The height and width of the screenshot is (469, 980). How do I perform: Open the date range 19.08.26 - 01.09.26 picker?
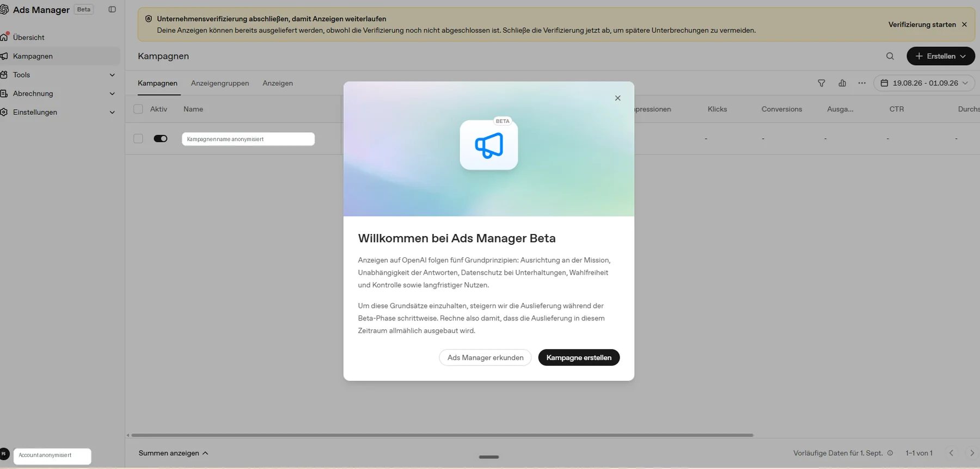point(924,83)
